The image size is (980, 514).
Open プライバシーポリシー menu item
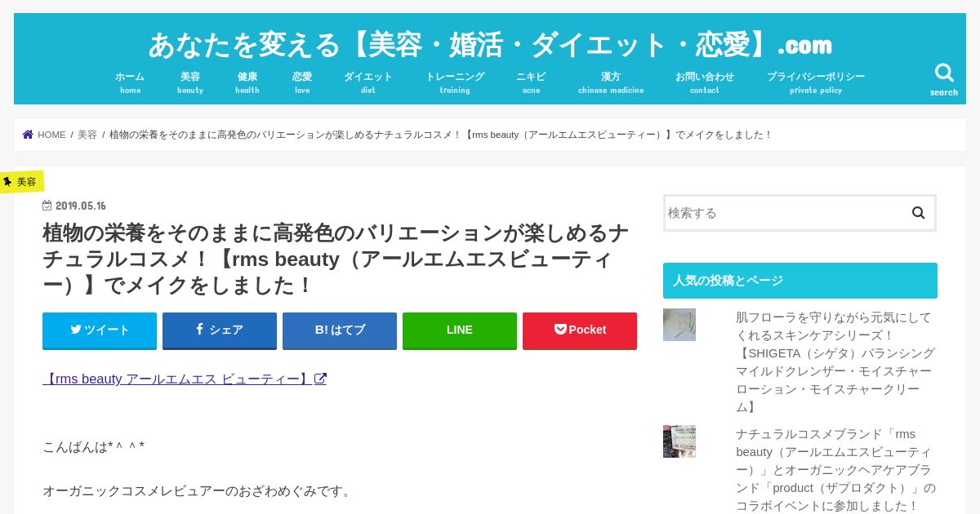point(816,82)
